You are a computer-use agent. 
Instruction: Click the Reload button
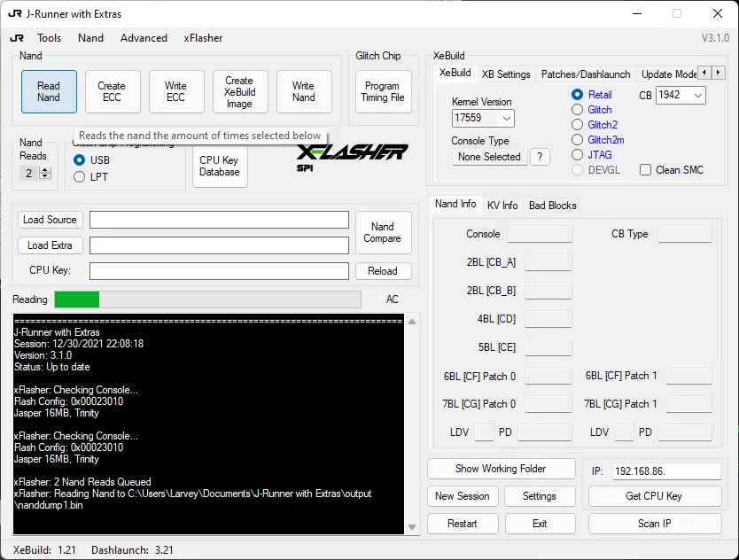[383, 270]
